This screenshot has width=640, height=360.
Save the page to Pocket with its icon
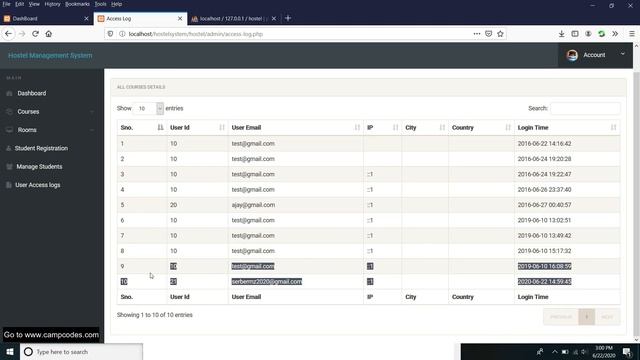(489, 34)
